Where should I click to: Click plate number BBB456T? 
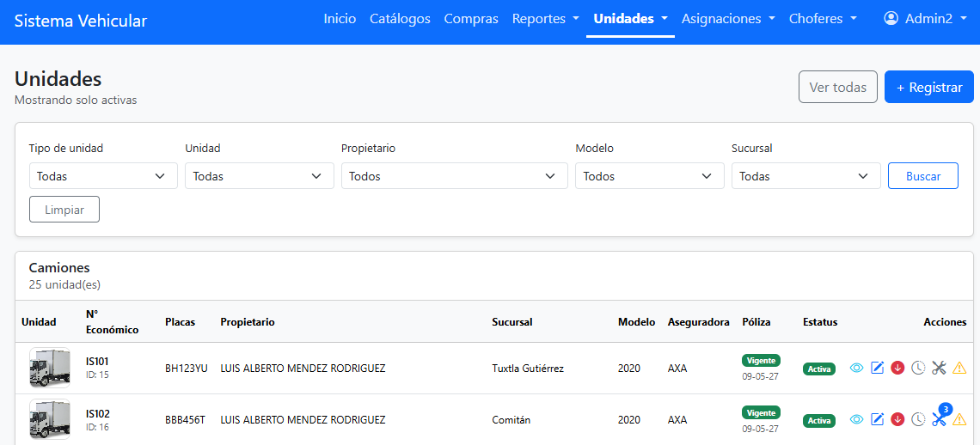click(x=185, y=419)
